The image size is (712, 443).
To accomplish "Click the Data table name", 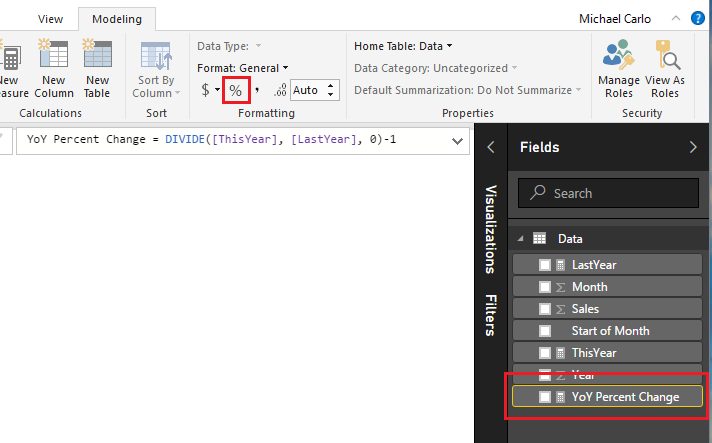I will [570, 238].
